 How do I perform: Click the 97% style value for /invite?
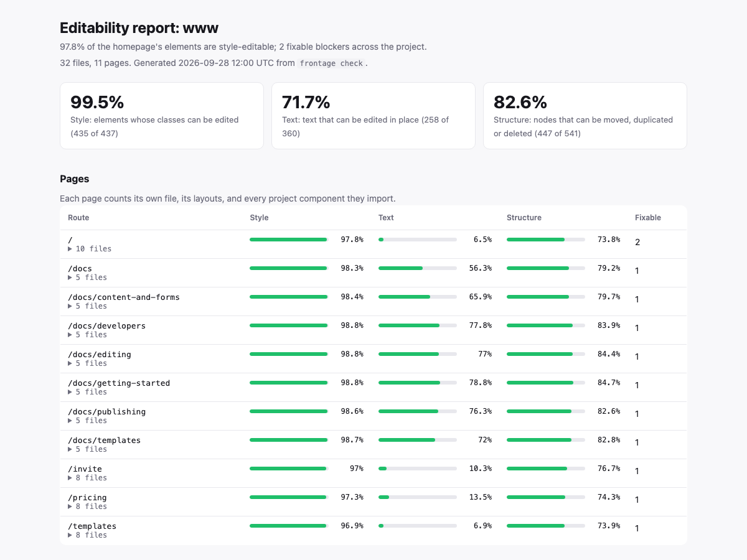click(357, 469)
